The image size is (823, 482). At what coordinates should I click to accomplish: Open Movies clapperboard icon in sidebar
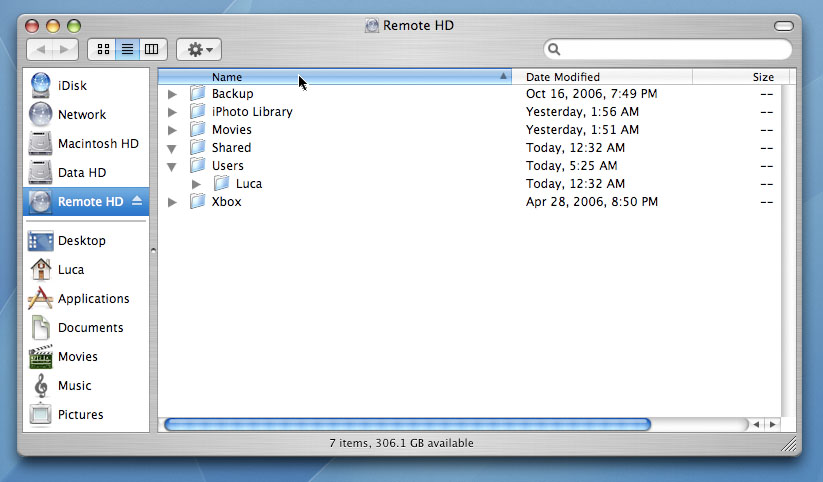40,357
